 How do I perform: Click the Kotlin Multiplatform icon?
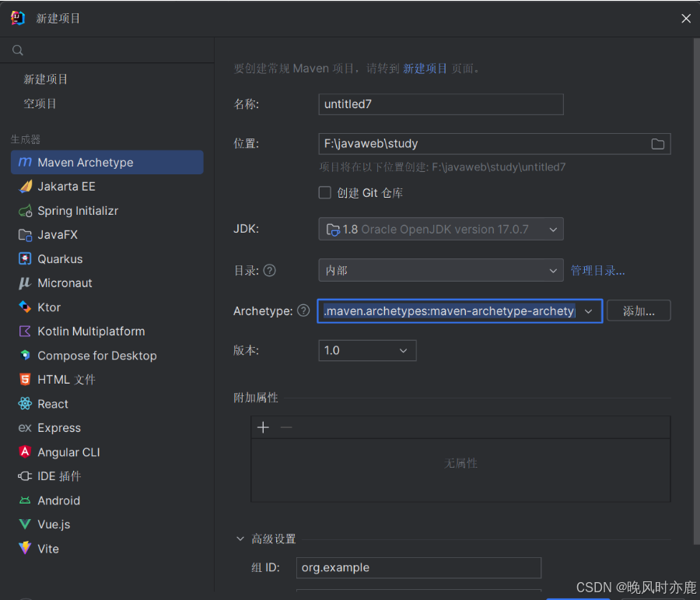click(x=25, y=331)
